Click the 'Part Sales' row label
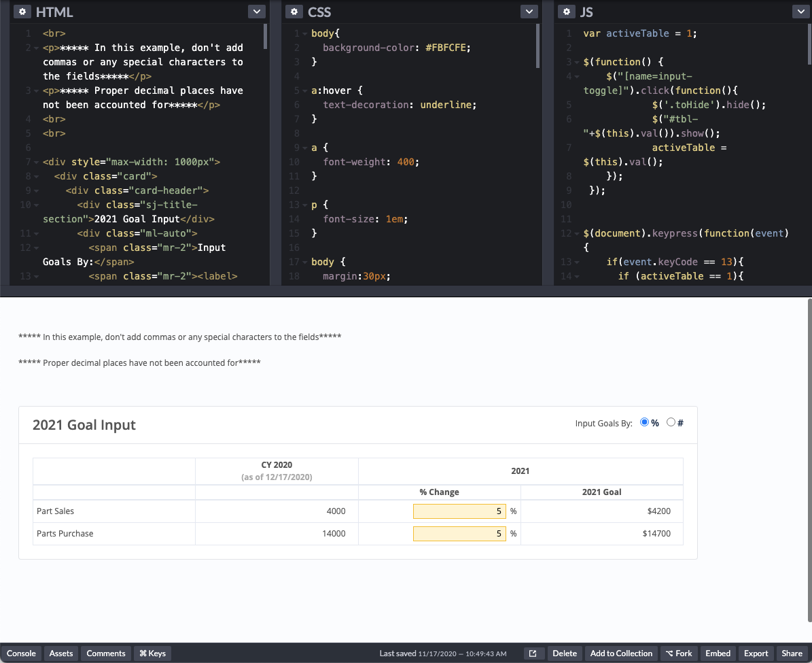Viewport: 812px width, 663px height. click(x=56, y=511)
